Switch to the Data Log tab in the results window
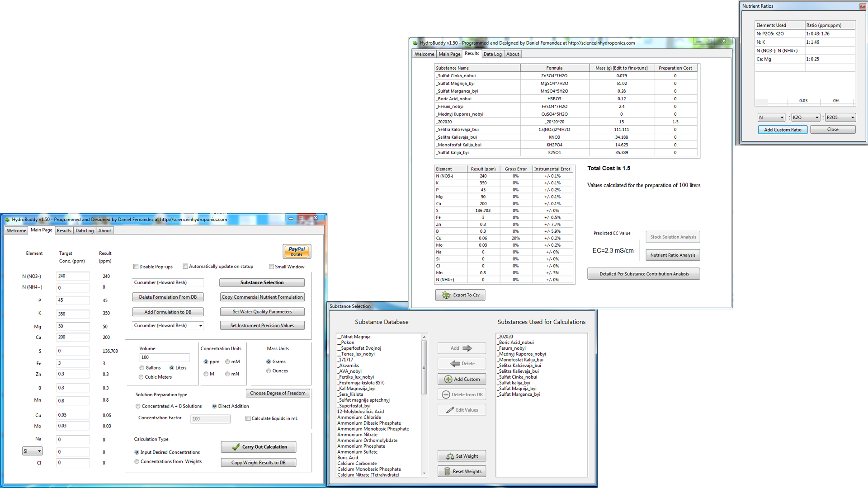 [x=492, y=54]
